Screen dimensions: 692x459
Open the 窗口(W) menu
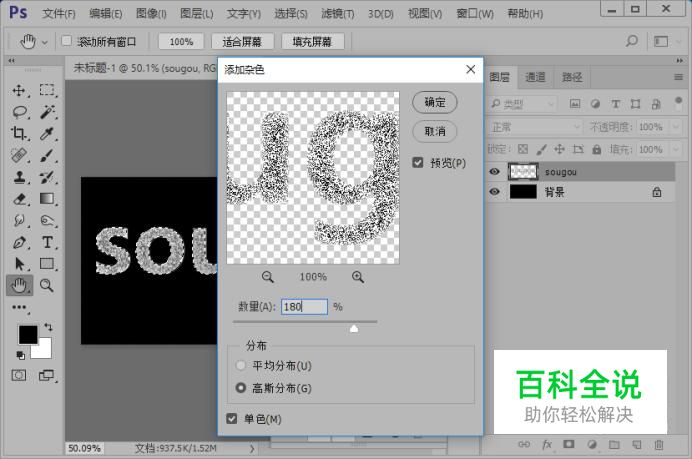pyautogui.click(x=475, y=14)
